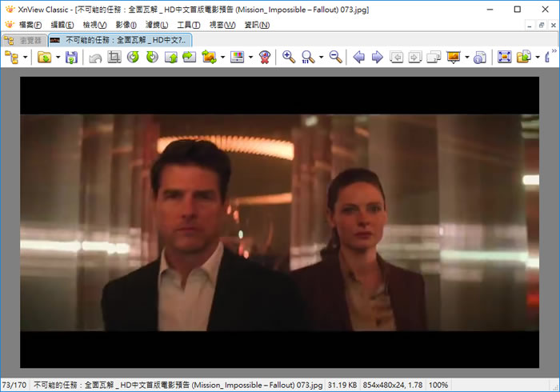Open the color adjustment icon
Image resolution: width=560 pixels, height=392 pixels.
(x=237, y=57)
